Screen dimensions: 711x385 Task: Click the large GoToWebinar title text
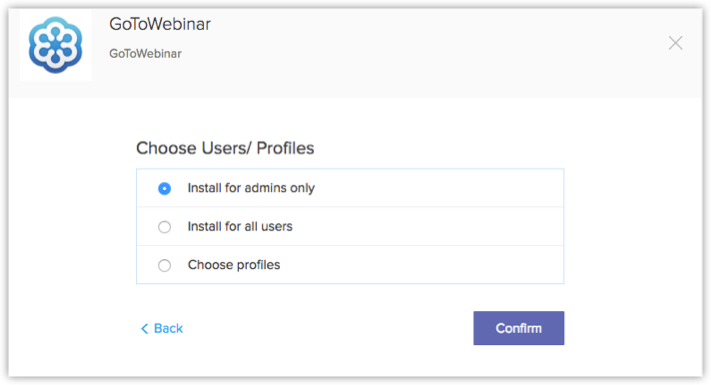point(160,24)
